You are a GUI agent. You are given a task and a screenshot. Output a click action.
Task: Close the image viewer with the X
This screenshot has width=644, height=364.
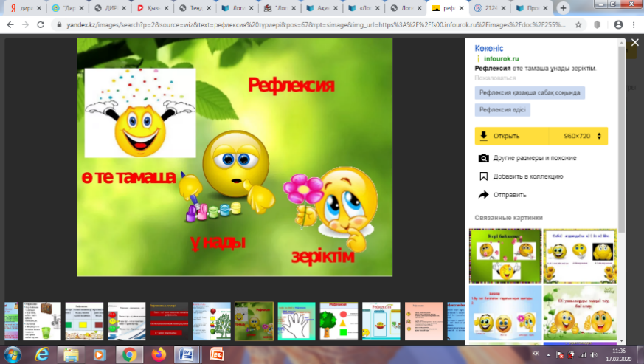pyautogui.click(x=635, y=42)
